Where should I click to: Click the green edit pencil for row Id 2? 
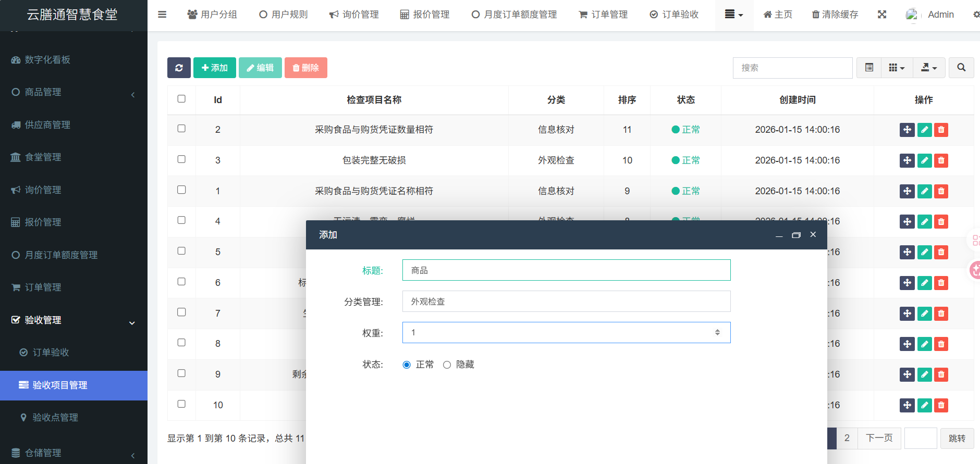924,130
